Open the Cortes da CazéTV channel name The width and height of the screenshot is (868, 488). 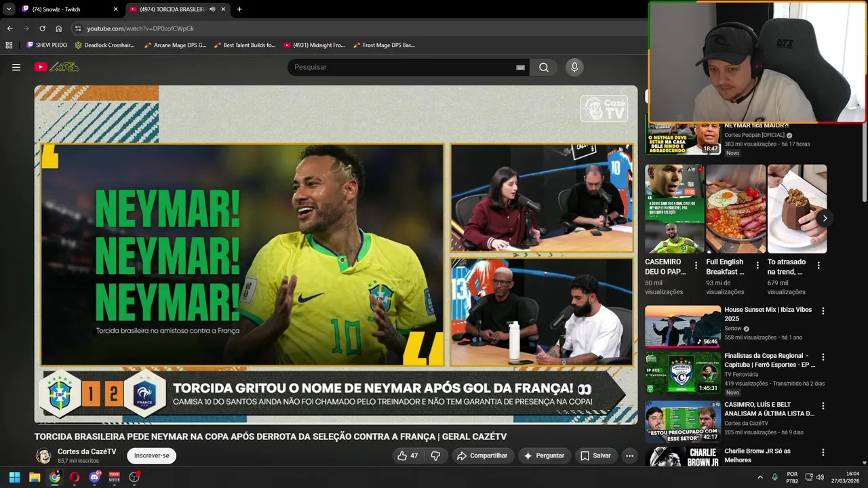click(x=87, y=451)
